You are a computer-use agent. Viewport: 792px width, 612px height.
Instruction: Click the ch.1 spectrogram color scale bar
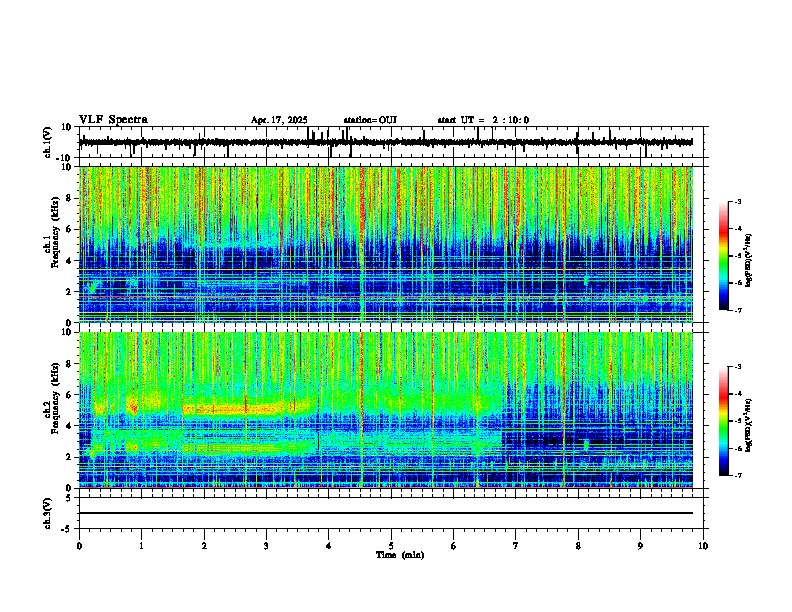pyautogui.click(x=724, y=256)
